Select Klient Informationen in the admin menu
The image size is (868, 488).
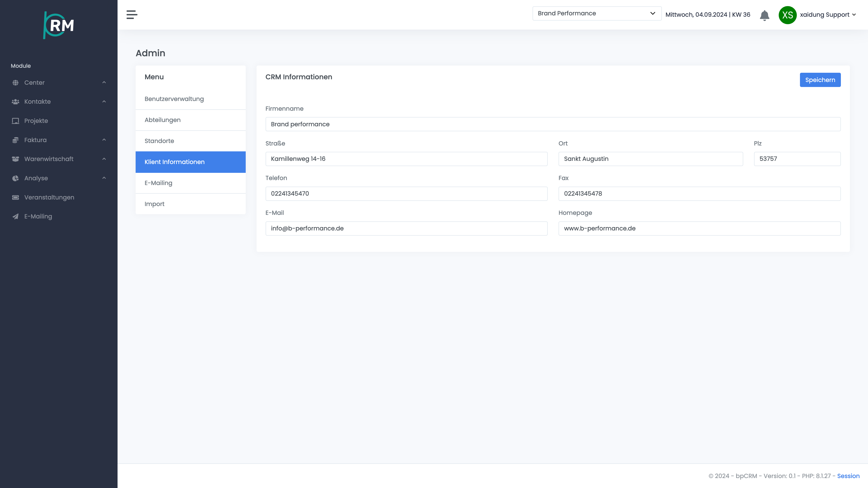190,162
